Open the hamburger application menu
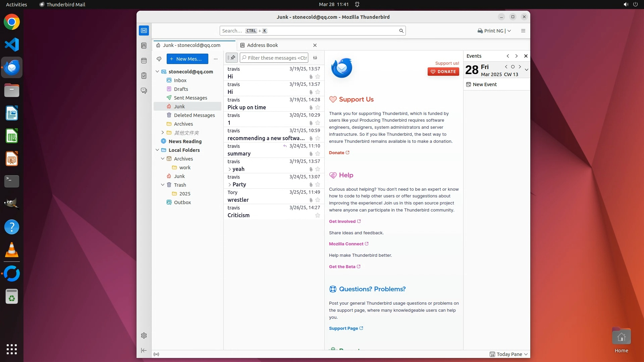Screen dimensions: 644x362 [x=523, y=31]
